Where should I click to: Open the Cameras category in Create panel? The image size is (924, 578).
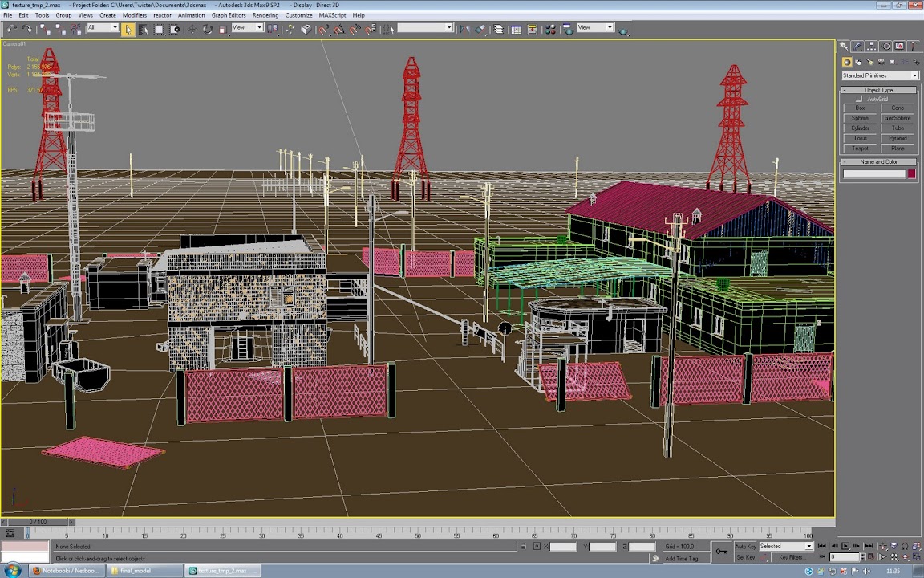pyautogui.click(x=881, y=62)
